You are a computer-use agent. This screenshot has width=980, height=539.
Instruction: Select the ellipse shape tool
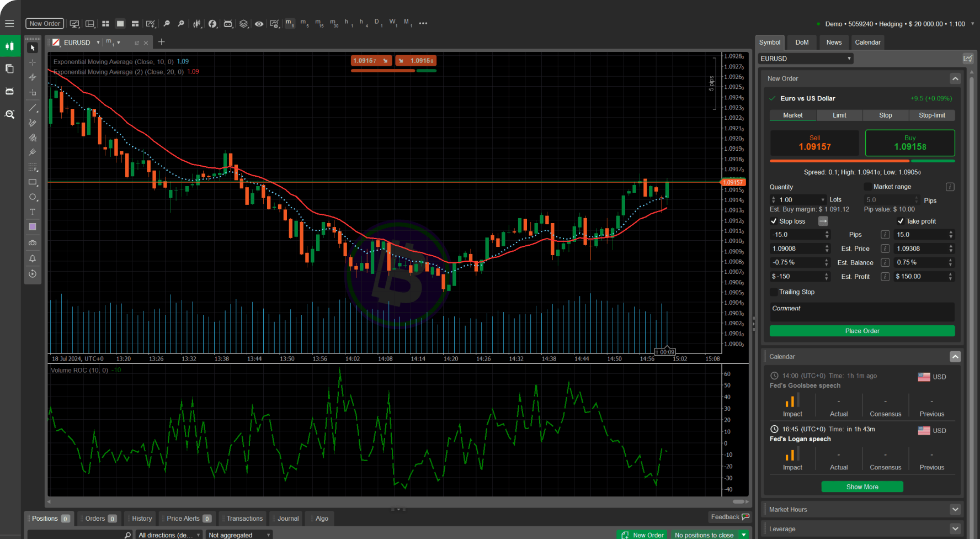coord(33,197)
